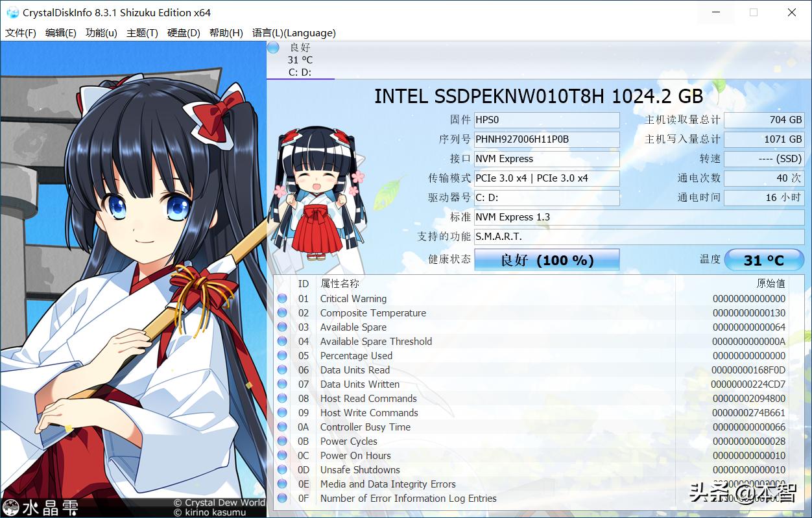812x518 pixels.
Task: Click the drive title INTEL SSDPEKNW010T8H 1024.2 GB
Action: [x=539, y=97]
